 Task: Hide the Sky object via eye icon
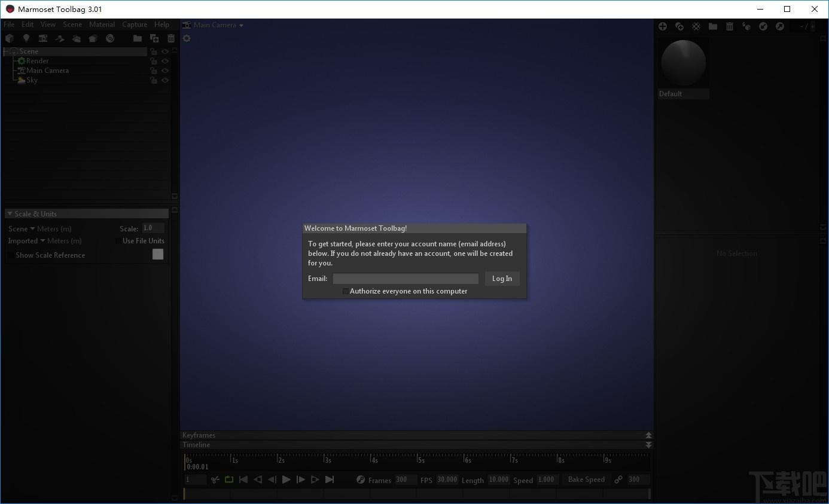pos(165,80)
